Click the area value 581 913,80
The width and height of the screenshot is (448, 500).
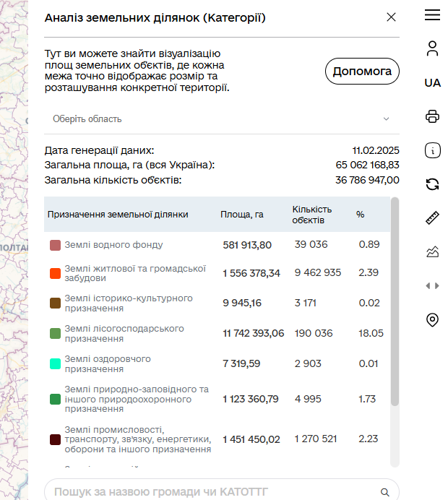[247, 245]
